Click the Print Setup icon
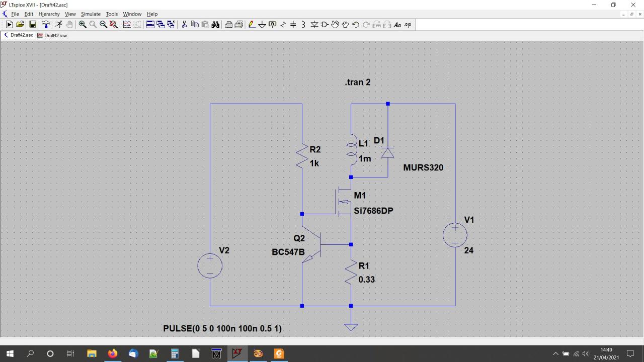The height and width of the screenshot is (362, 644). pos(228,25)
